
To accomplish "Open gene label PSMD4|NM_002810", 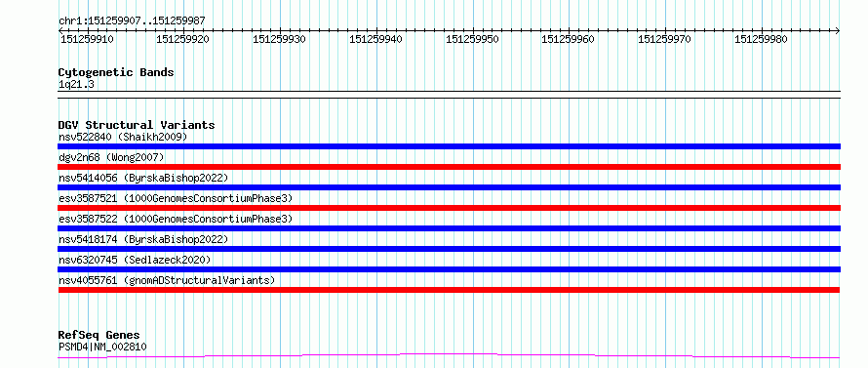I will pos(102,347).
